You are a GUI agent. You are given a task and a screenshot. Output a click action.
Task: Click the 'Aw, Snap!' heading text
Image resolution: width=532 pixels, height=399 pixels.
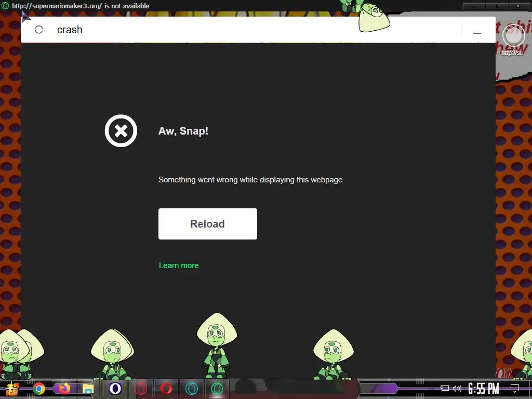pyautogui.click(x=183, y=131)
